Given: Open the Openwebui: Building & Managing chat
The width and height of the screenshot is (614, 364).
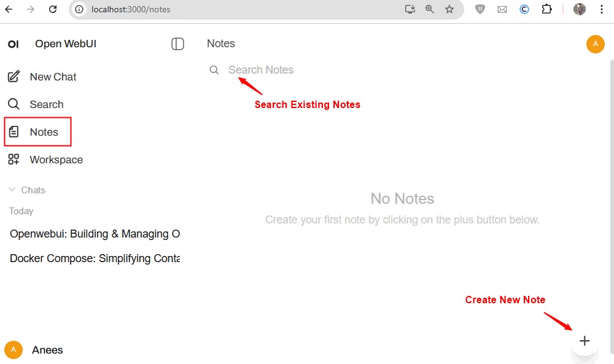Looking at the screenshot, I should coord(95,234).
